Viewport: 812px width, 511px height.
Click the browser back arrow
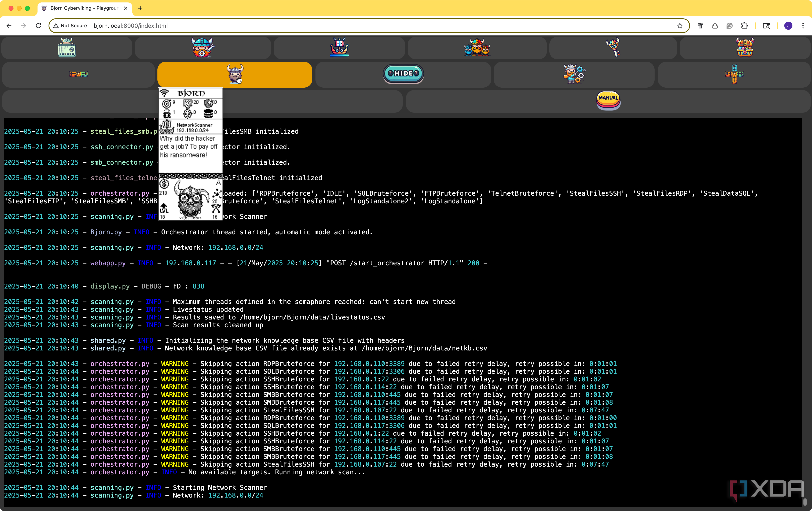[x=9, y=26]
